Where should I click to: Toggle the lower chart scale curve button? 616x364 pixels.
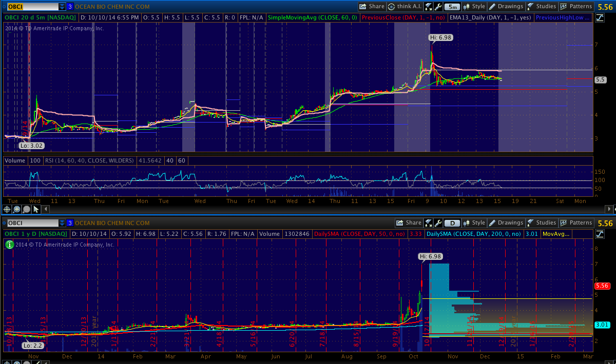[x=600, y=234]
